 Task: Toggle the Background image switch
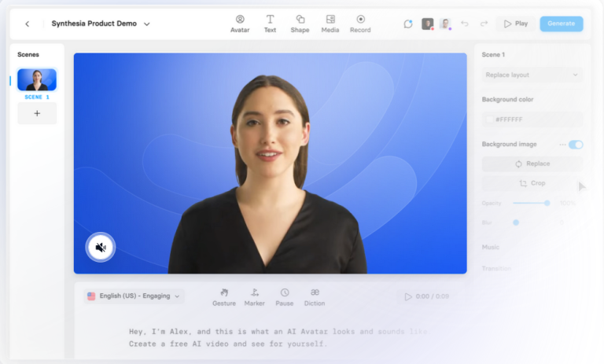576,145
